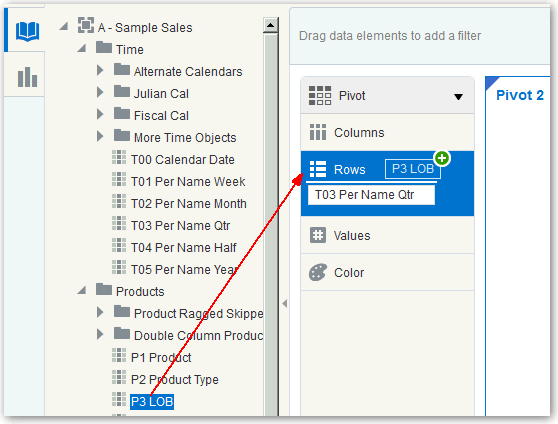Expand the Alternate Calendars folder
The height and width of the screenshot is (424, 558).
[x=100, y=70]
